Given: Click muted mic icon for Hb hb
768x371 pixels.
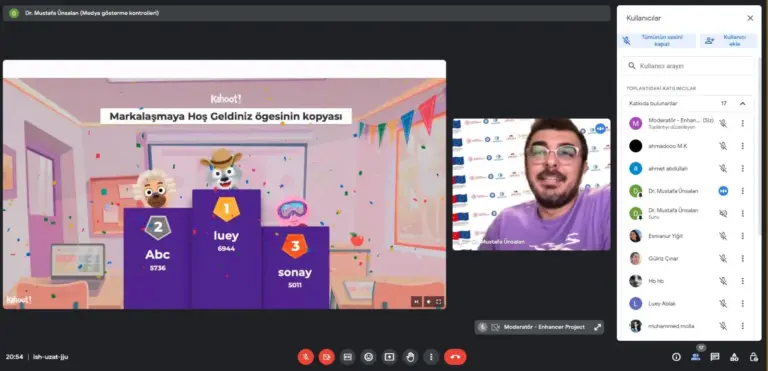Looking at the screenshot, I should [723, 281].
